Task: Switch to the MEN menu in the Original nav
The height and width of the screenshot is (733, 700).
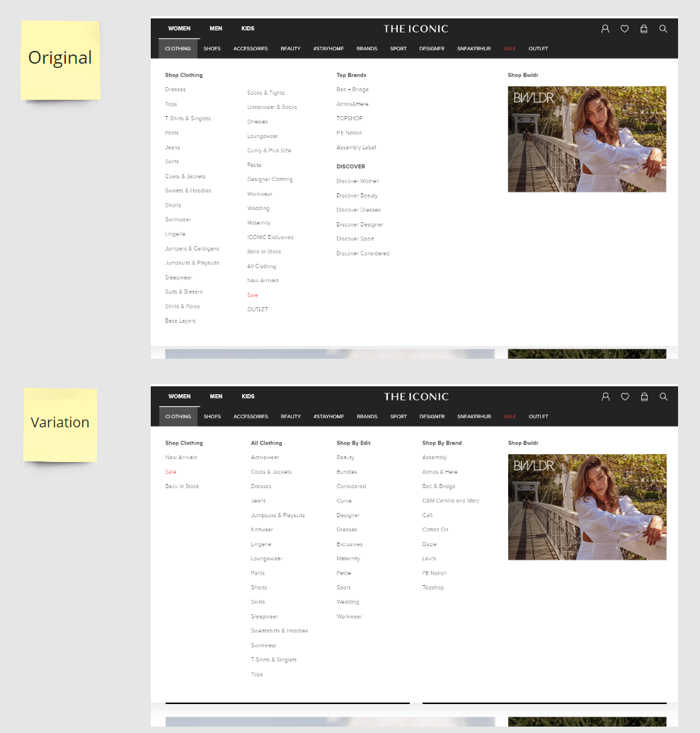Action: [216, 28]
